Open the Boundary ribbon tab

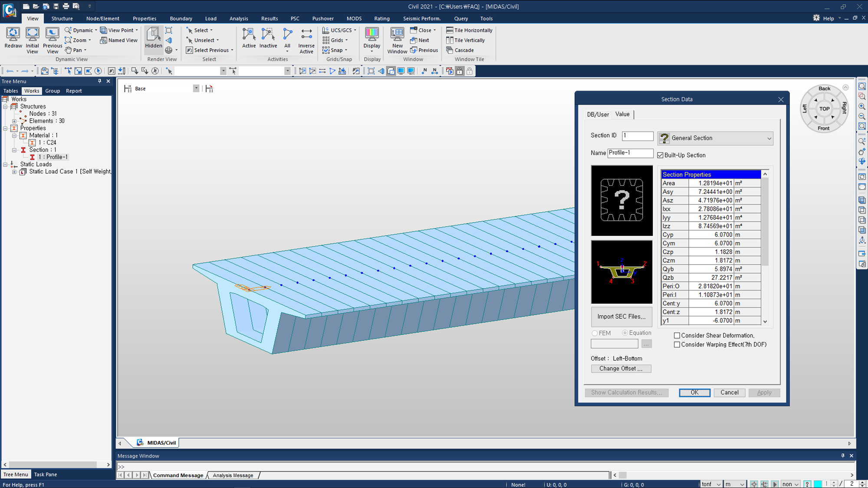tap(181, 19)
